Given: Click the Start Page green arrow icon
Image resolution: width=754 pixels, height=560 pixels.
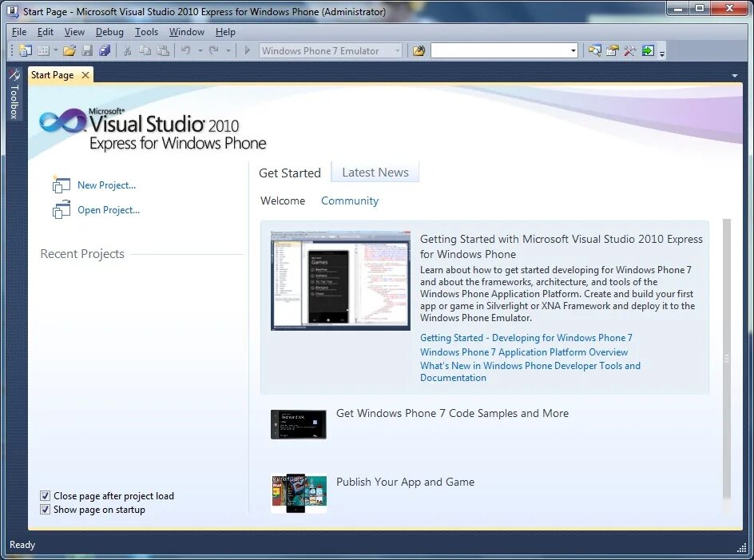Looking at the screenshot, I should point(648,50).
